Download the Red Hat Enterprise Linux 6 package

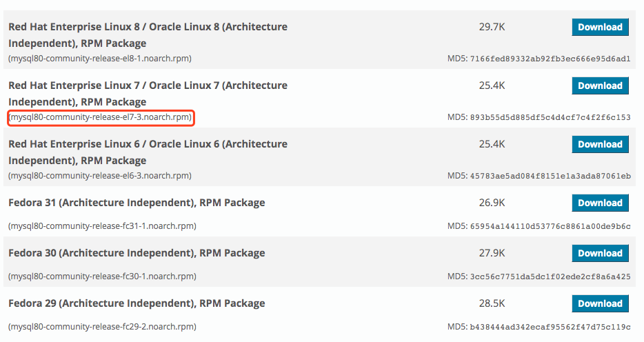[600, 145]
